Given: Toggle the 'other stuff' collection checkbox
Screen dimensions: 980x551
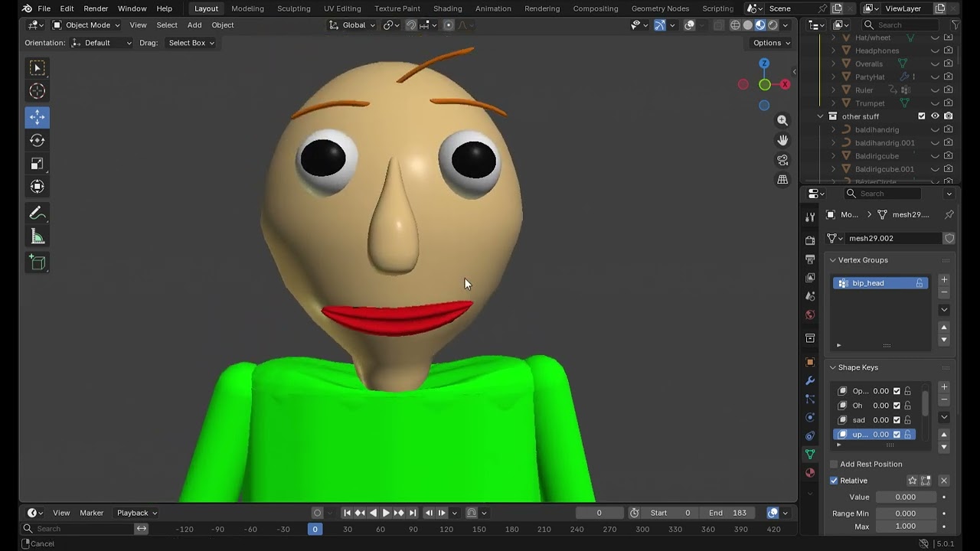Looking at the screenshot, I should coord(922,116).
